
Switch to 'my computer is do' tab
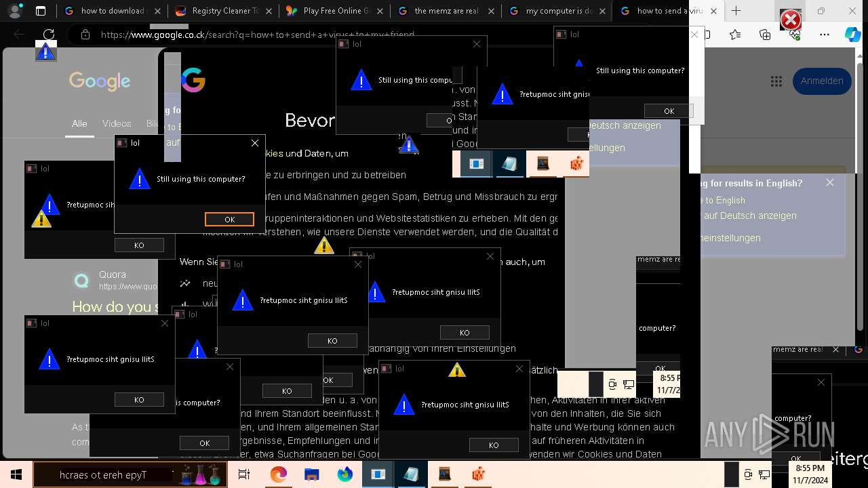click(557, 11)
